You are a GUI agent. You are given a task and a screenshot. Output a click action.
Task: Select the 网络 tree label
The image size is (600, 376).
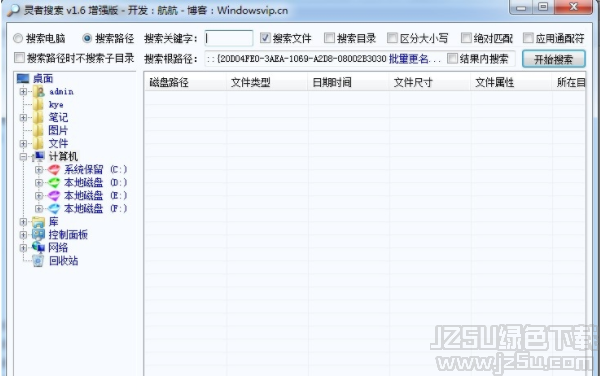tap(58, 247)
